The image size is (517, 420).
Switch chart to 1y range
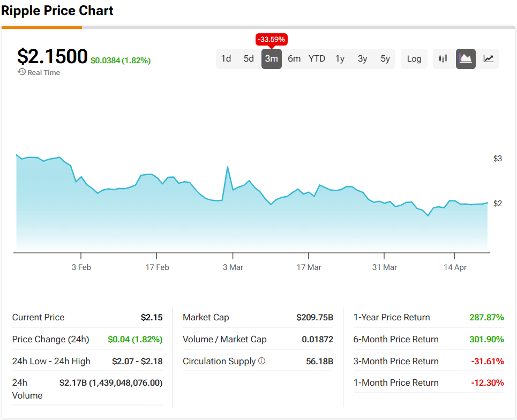[x=340, y=59]
